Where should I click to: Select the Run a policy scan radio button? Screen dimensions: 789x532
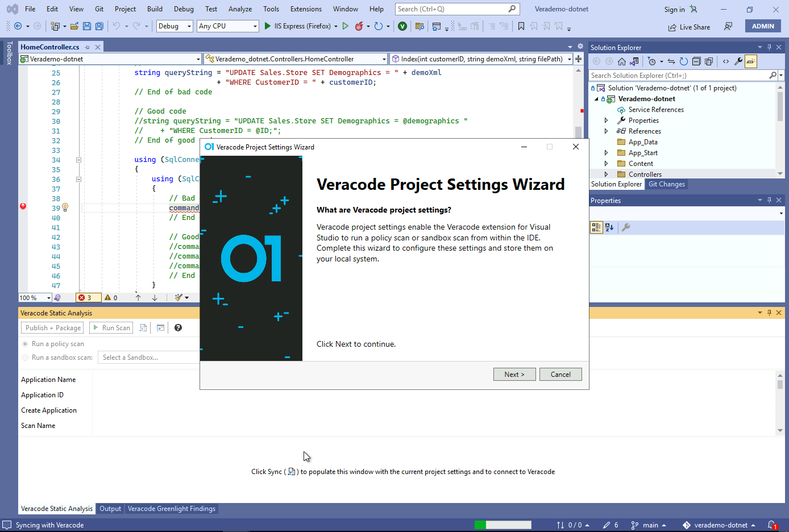24,344
